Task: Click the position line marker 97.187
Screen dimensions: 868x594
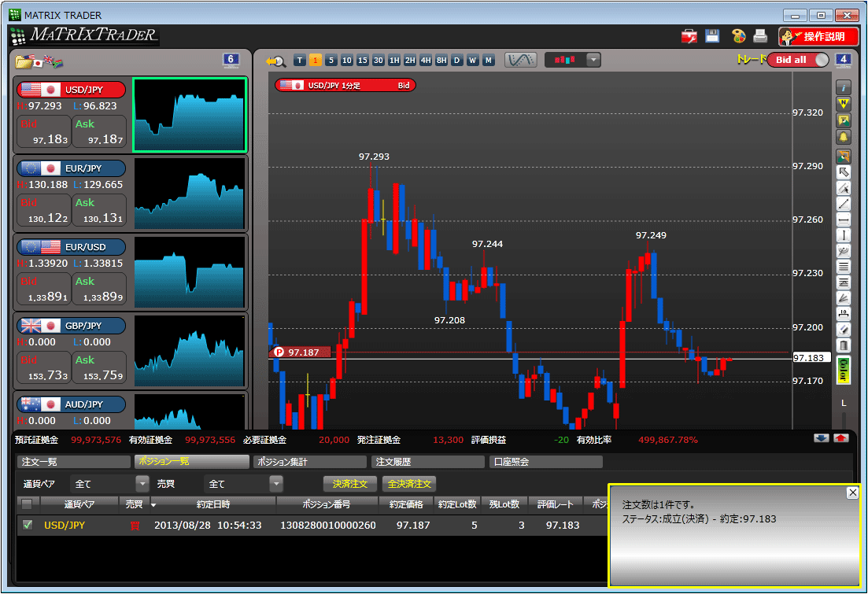Action: pyautogui.click(x=300, y=352)
